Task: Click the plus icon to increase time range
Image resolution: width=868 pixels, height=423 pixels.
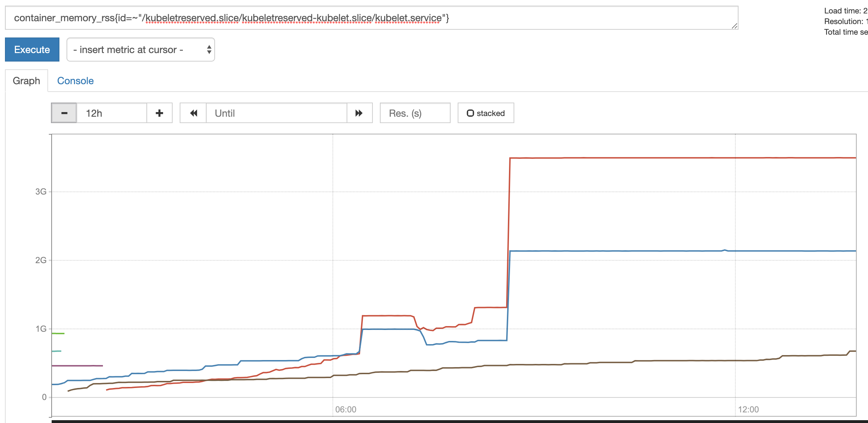Action: (160, 113)
